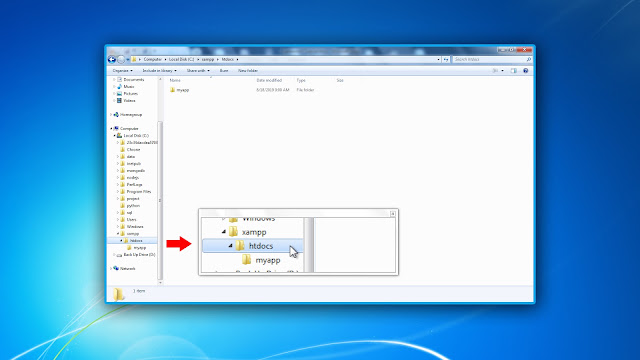This screenshot has width=640, height=360.
Task: Select the project folder in the tree
Action: pyautogui.click(x=130, y=198)
